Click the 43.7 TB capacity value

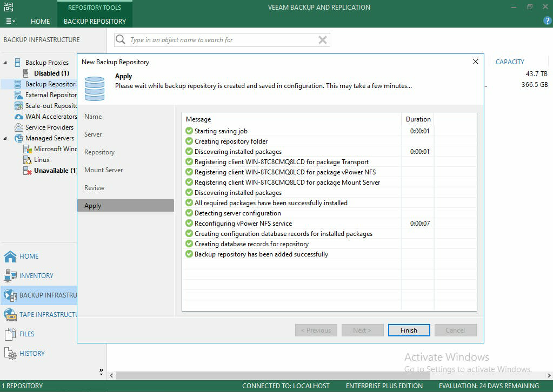(536, 74)
